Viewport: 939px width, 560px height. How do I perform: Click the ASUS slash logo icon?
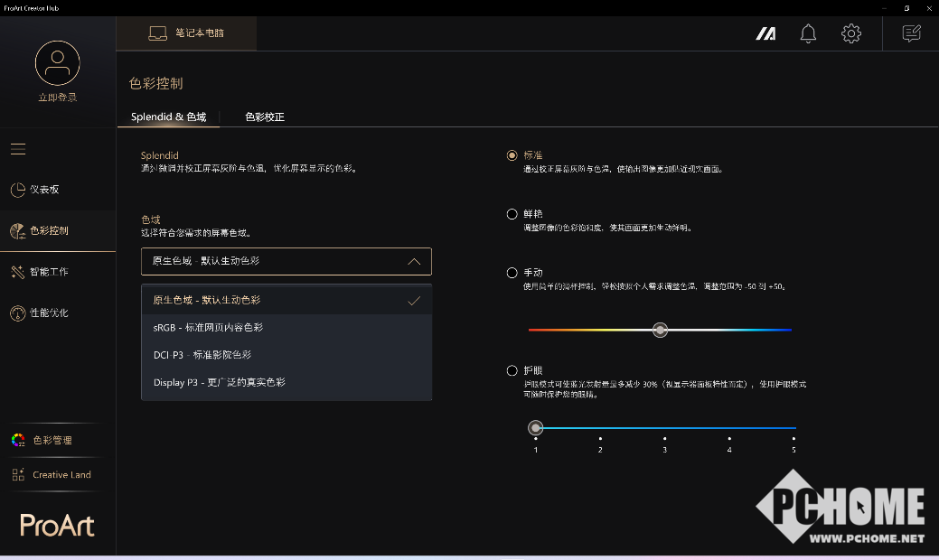(765, 33)
